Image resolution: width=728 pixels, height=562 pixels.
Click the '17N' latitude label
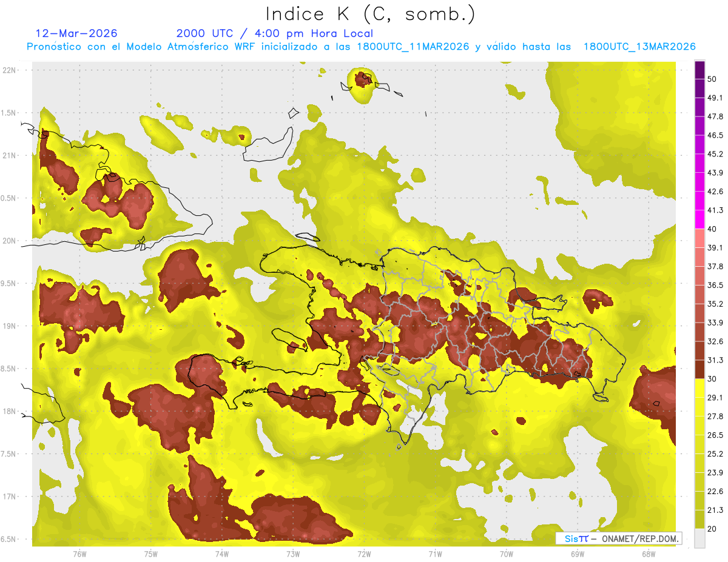pos(10,497)
